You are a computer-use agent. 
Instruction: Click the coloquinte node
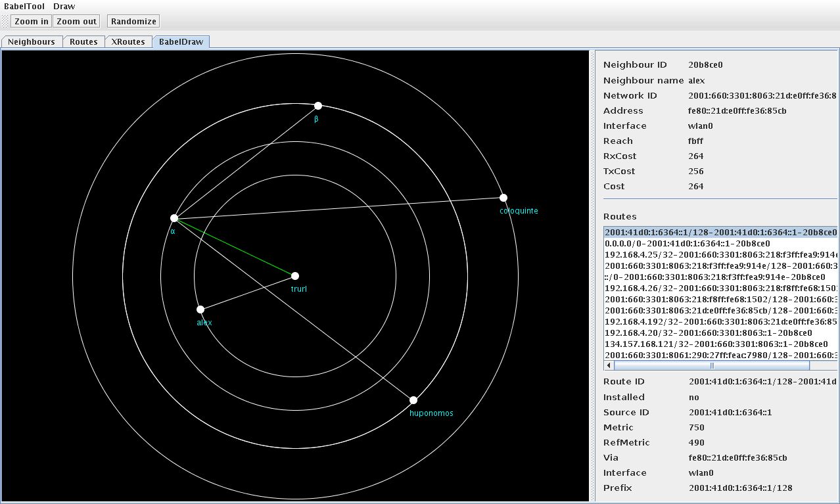[x=503, y=198]
